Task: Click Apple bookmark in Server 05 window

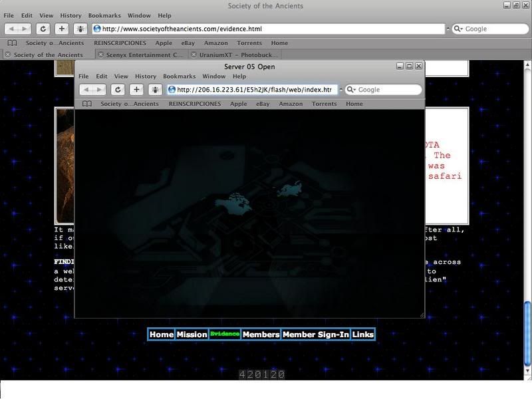Action: 239,104
